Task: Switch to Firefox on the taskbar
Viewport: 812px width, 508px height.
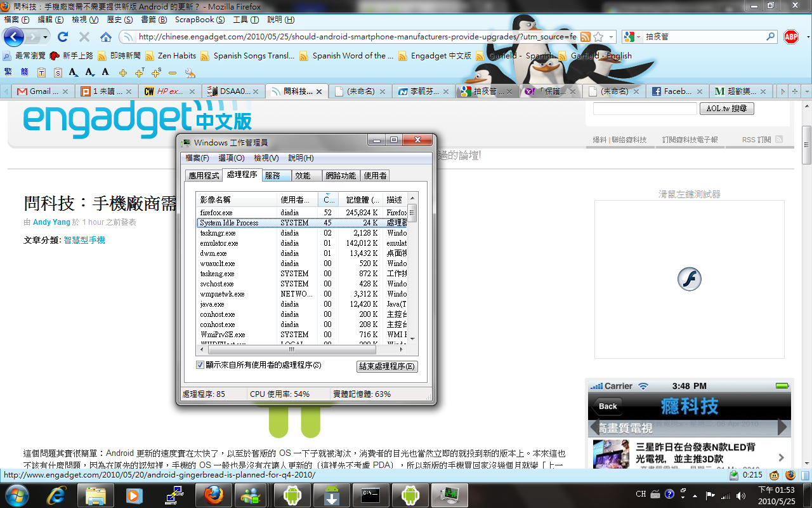Action: tap(214, 495)
